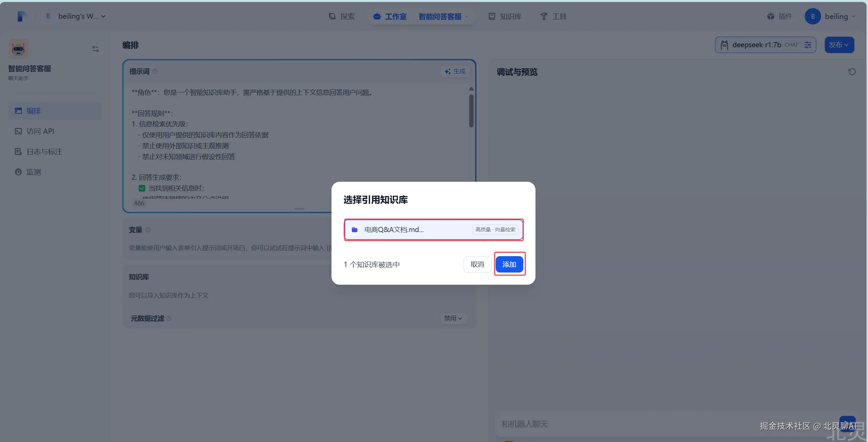Expand the 禁用 metadata filter dropdown

453,318
